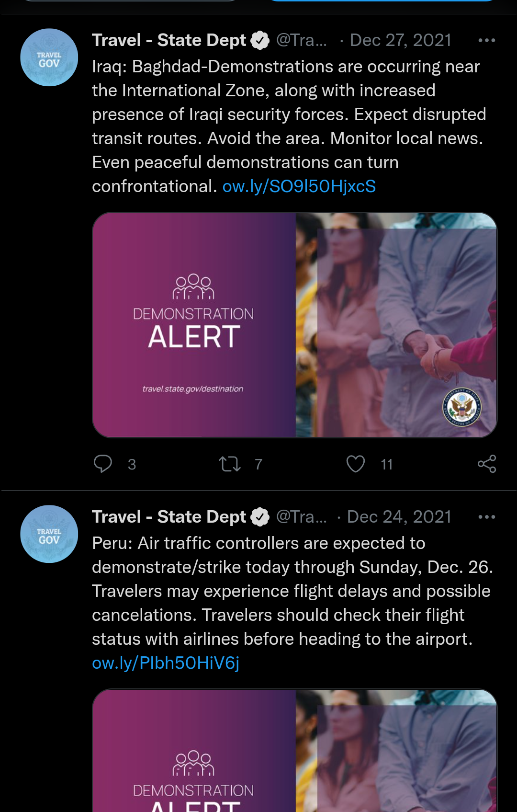Open more options for Dec 27 tweet
Viewport: 517px width, 812px height.
click(486, 40)
